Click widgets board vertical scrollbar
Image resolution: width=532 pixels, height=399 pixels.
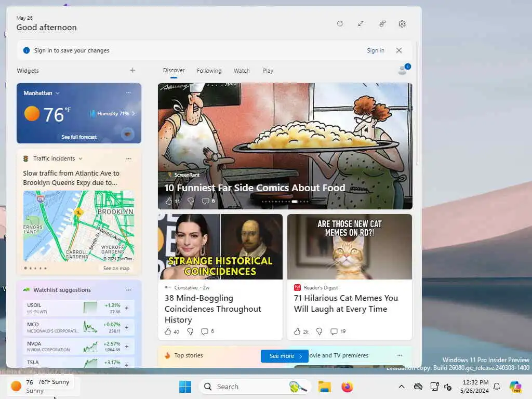[x=417, y=103]
